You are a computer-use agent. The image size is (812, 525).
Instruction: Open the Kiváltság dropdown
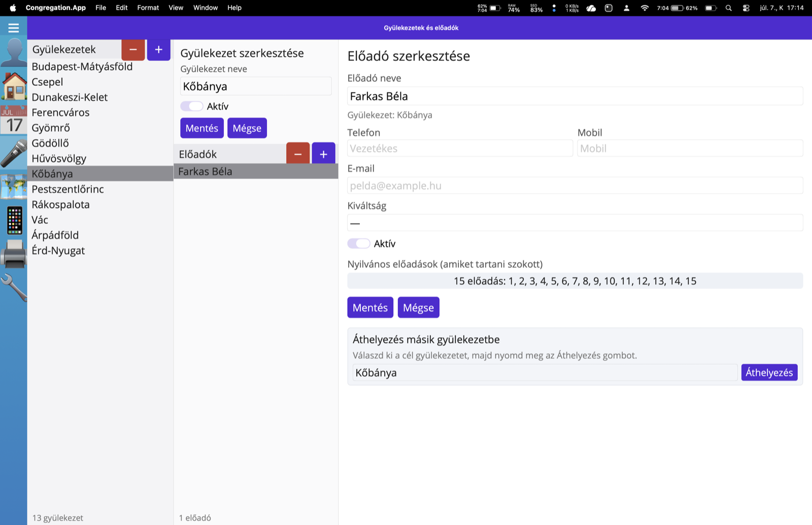point(575,223)
